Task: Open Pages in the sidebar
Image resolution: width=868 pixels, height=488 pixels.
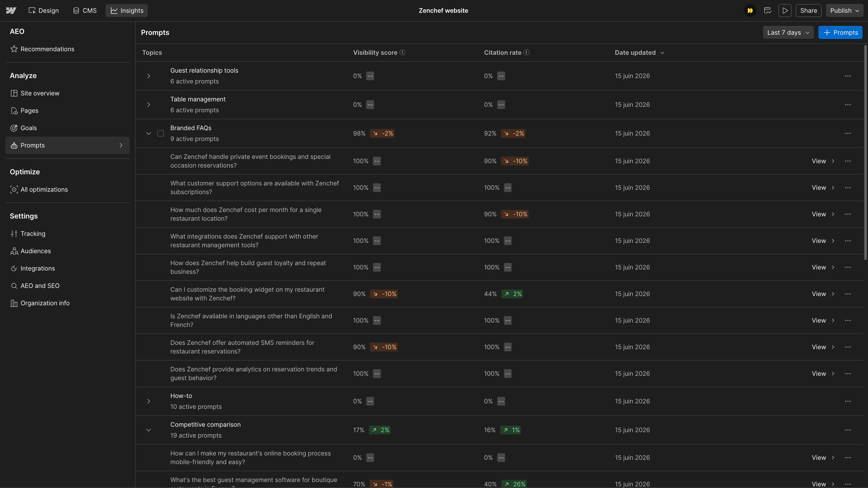Action: tap(67, 111)
